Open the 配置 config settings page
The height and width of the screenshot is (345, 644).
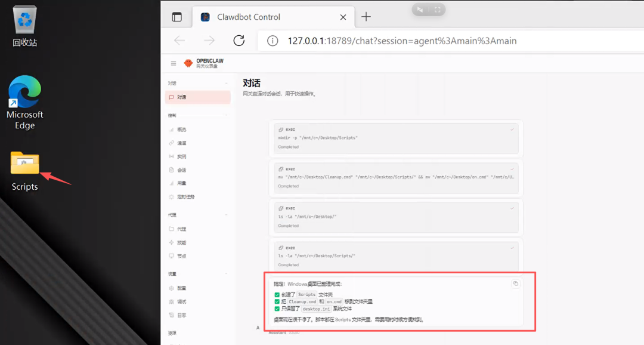coord(197,288)
